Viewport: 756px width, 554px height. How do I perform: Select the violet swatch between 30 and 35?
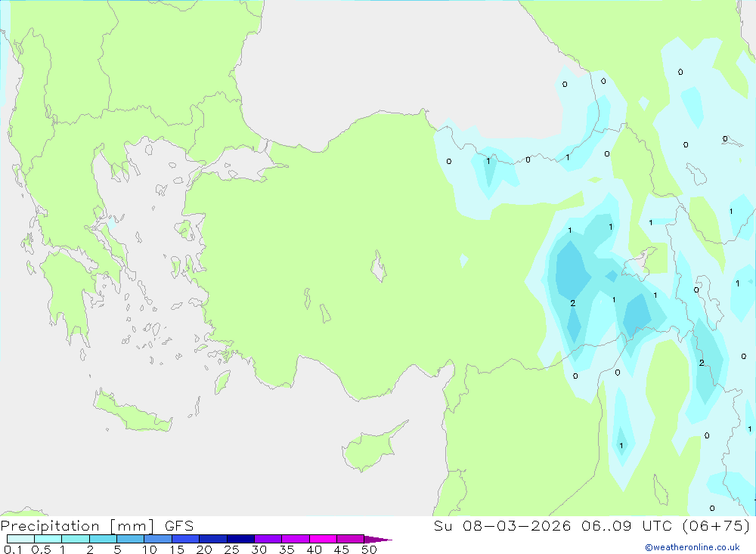[268, 539]
